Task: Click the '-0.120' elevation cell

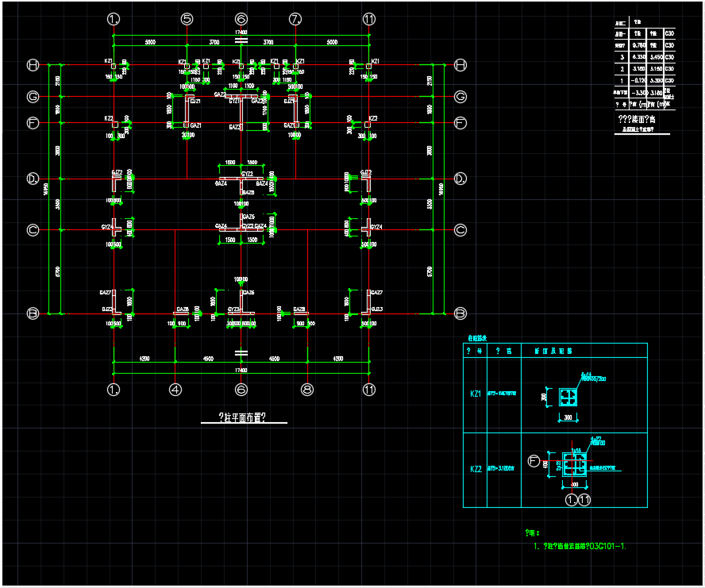Action: pyautogui.click(x=638, y=80)
